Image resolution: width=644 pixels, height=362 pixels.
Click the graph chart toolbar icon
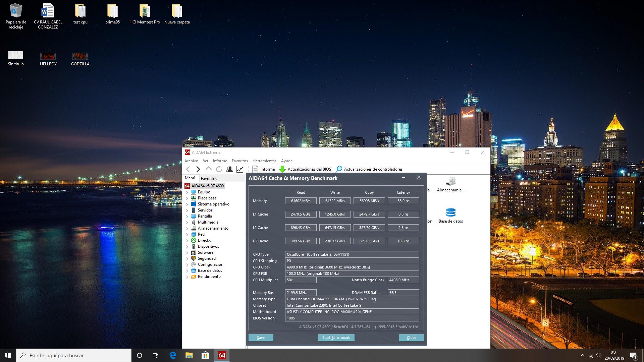tap(240, 169)
